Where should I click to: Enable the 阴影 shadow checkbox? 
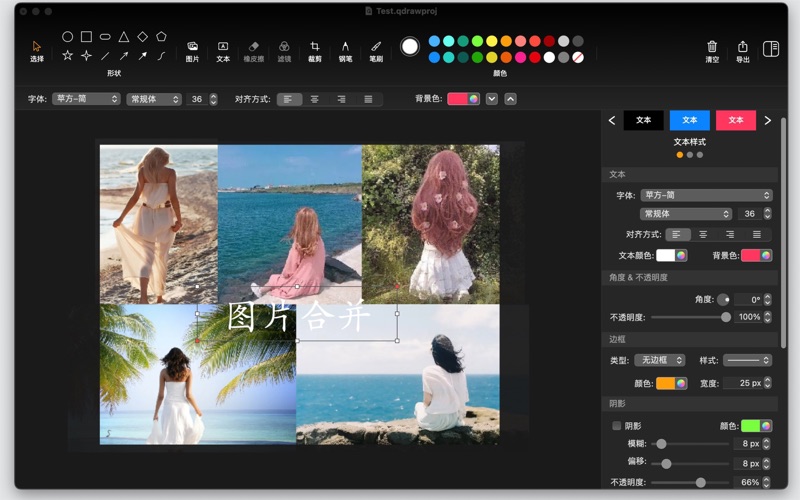(x=617, y=426)
